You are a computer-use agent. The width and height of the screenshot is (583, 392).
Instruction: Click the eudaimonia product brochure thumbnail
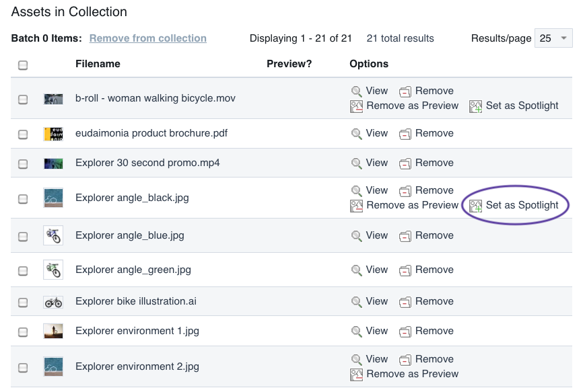(x=53, y=134)
